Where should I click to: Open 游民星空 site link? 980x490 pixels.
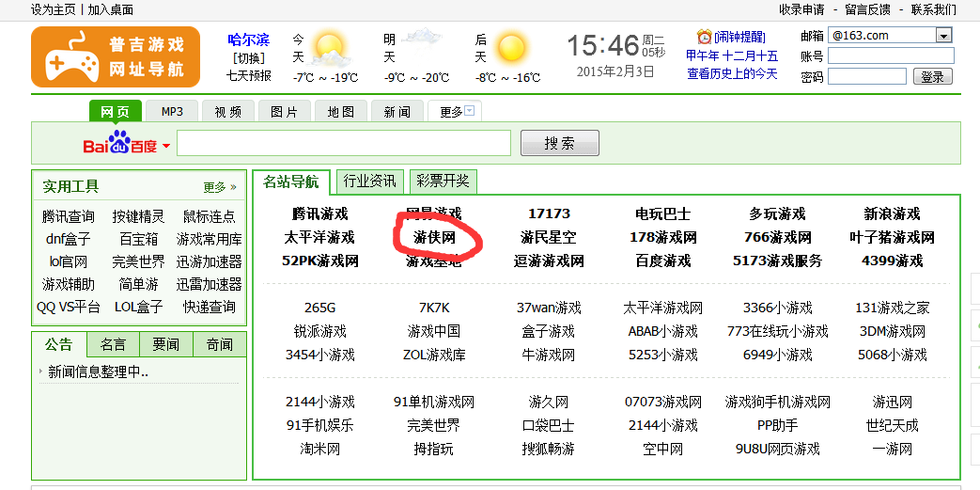click(549, 238)
